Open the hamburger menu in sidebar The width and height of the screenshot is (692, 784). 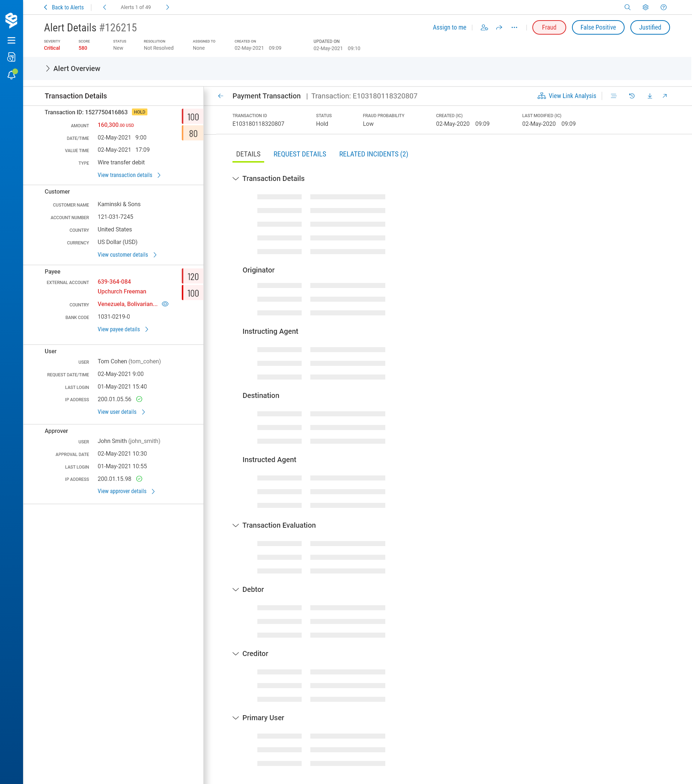click(12, 40)
